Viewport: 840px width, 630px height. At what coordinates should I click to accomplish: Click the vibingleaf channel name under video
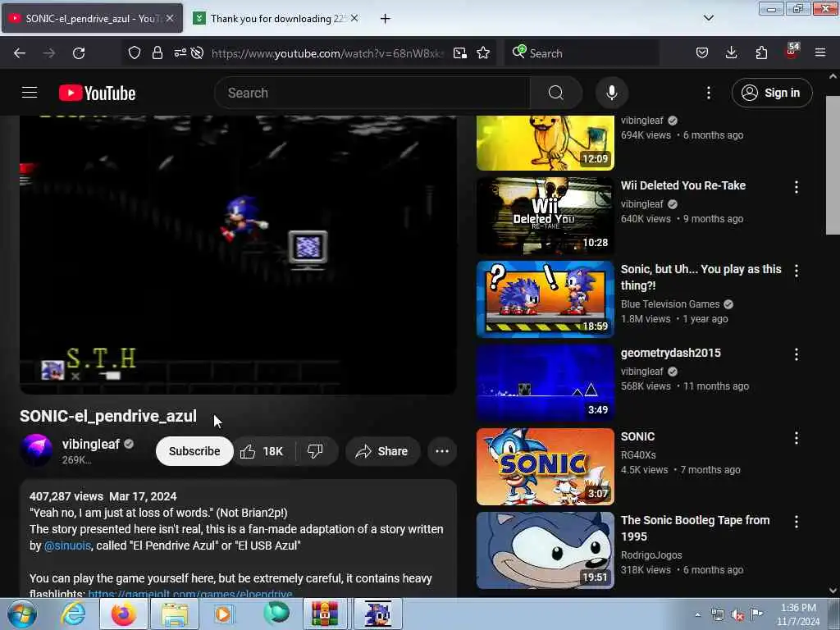[x=90, y=444]
